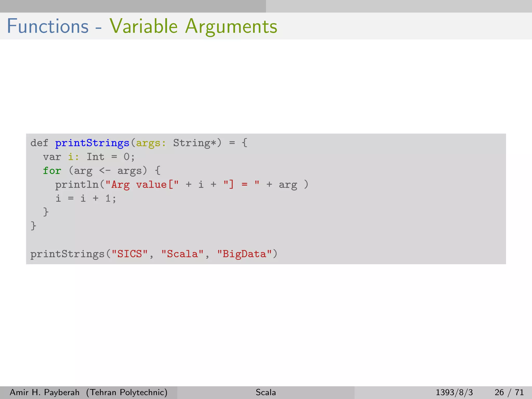This screenshot has width=532, height=399.
Task: Click the page number '26 / 71'
Action: [509, 392]
